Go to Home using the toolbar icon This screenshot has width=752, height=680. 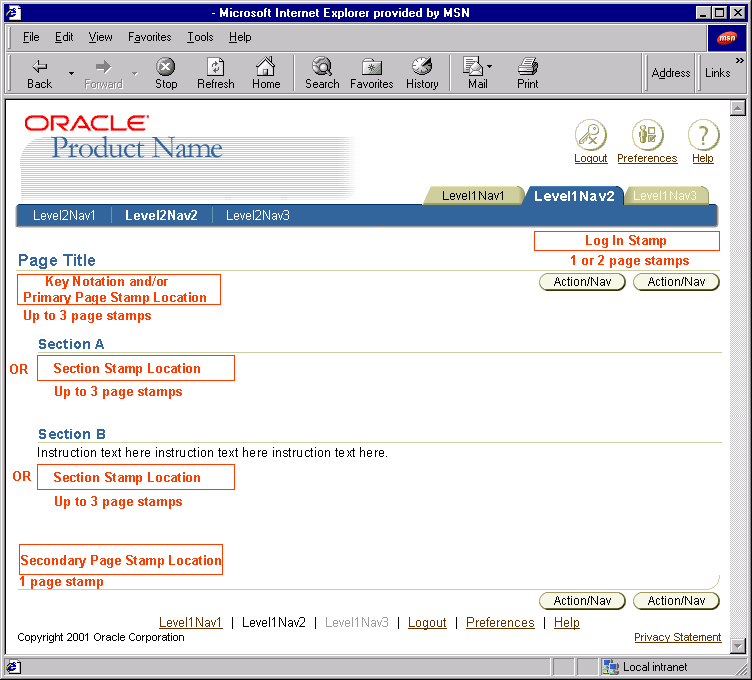pos(266,73)
